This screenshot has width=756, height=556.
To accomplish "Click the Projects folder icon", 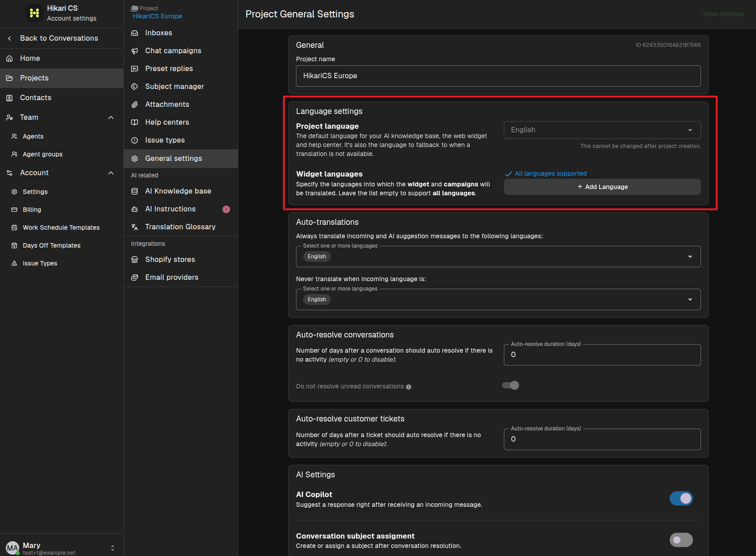I will coord(9,78).
